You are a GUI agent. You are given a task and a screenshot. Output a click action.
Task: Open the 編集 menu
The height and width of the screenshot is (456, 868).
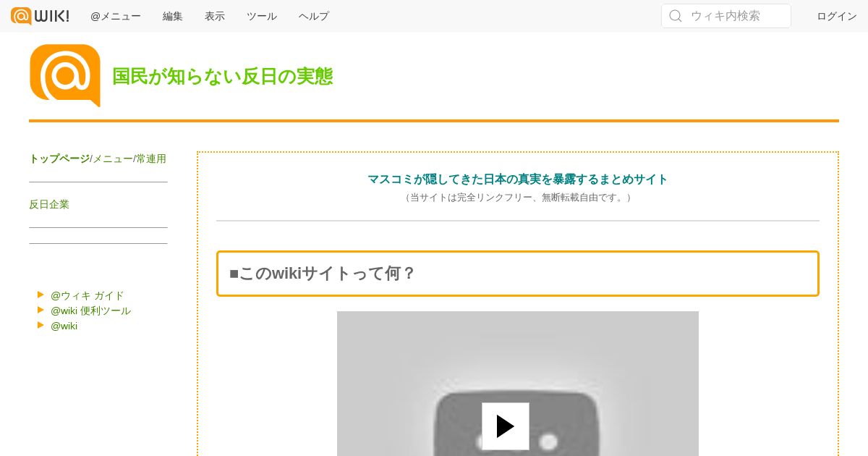(173, 16)
